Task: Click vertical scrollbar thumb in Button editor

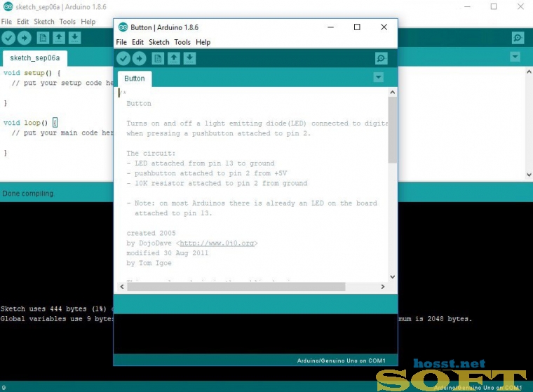Action: point(392,130)
